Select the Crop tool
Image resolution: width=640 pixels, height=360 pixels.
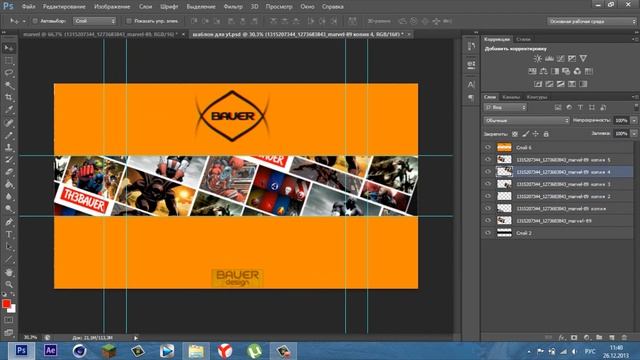(x=9, y=98)
